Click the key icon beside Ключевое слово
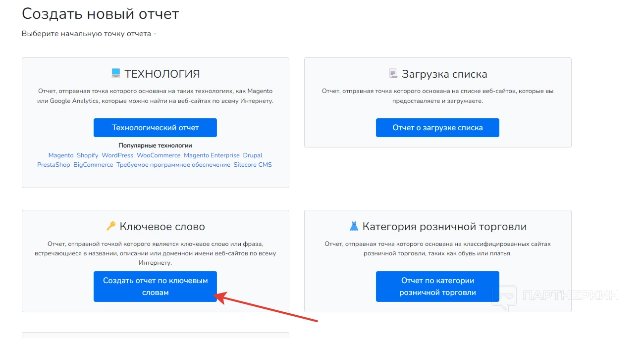Screen dimensions: 644x338 tap(111, 226)
